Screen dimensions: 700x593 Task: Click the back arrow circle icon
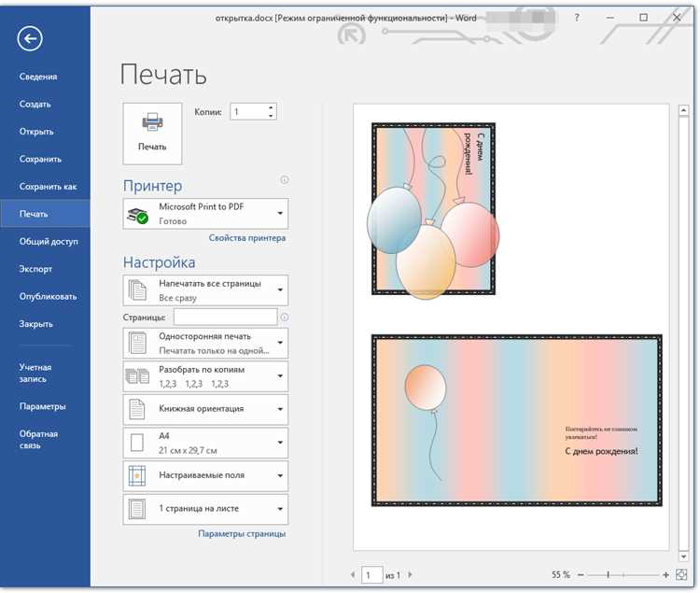[x=30, y=39]
